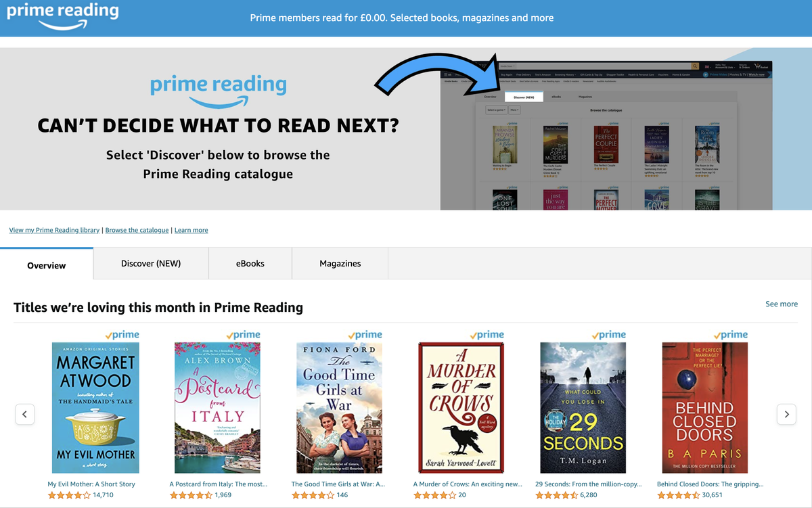Click the 20 reviews count
The width and height of the screenshot is (812, 508).
point(462,495)
